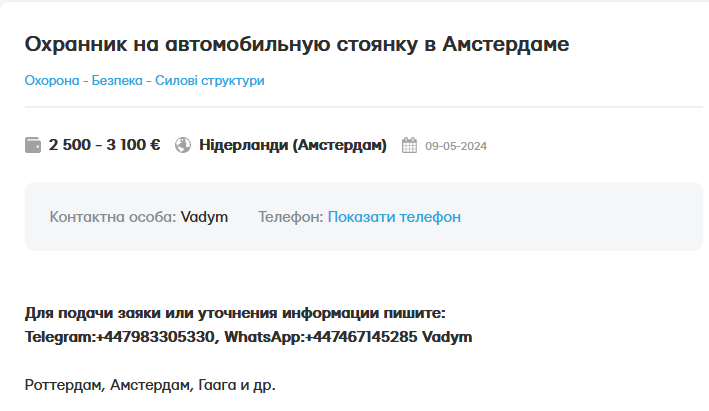Click contact name Vadym in the gray box
709x411 pixels.
[204, 217]
